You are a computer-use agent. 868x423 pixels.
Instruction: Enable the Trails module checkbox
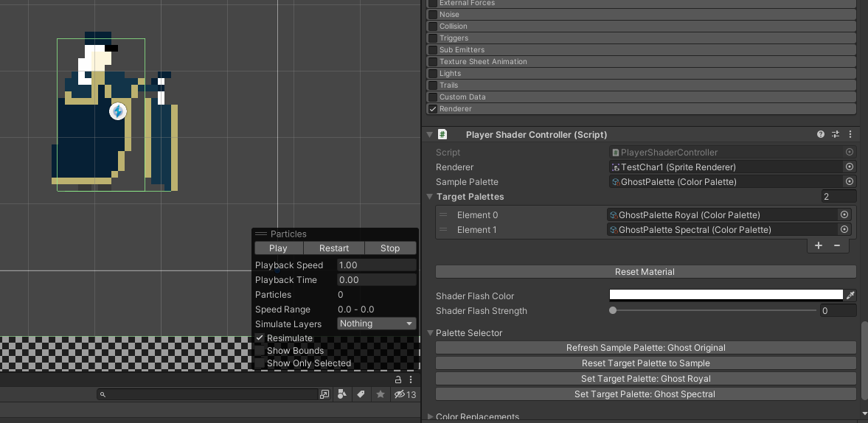click(x=433, y=85)
